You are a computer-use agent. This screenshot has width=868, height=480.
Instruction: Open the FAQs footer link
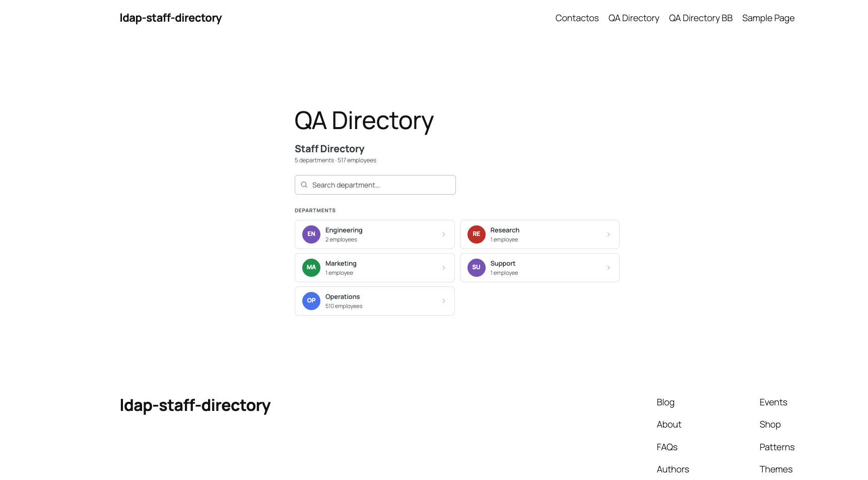pyautogui.click(x=667, y=447)
